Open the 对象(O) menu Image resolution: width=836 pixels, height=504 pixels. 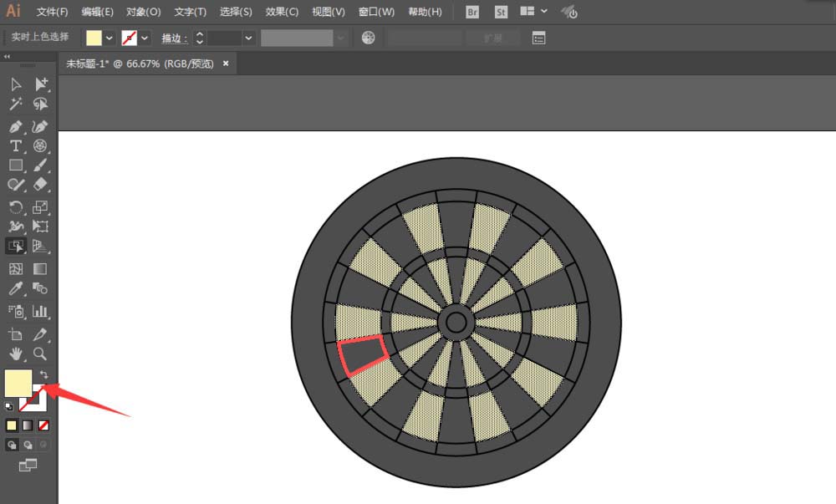point(144,12)
